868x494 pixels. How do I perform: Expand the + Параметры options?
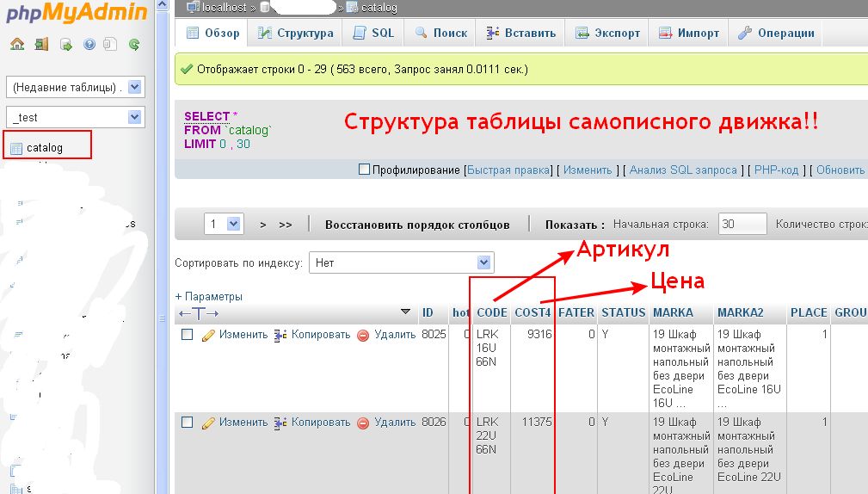pyautogui.click(x=209, y=296)
